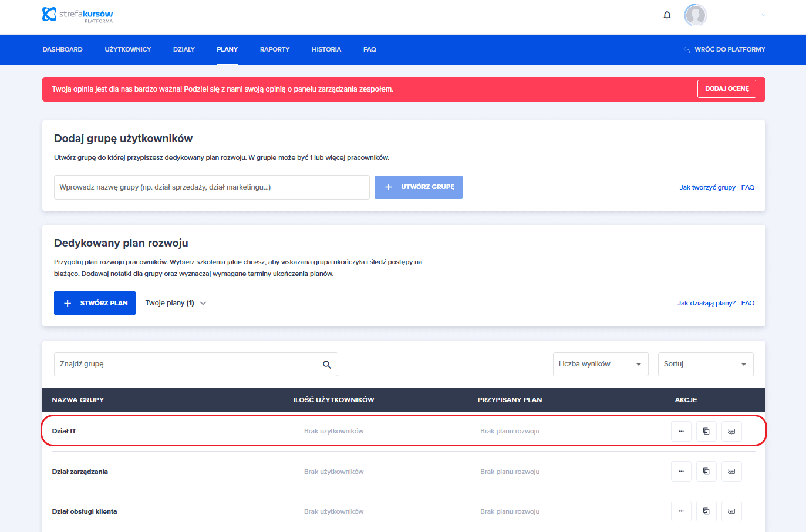Open the Sortuj dropdown
This screenshot has width=806, height=532.
(705, 365)
